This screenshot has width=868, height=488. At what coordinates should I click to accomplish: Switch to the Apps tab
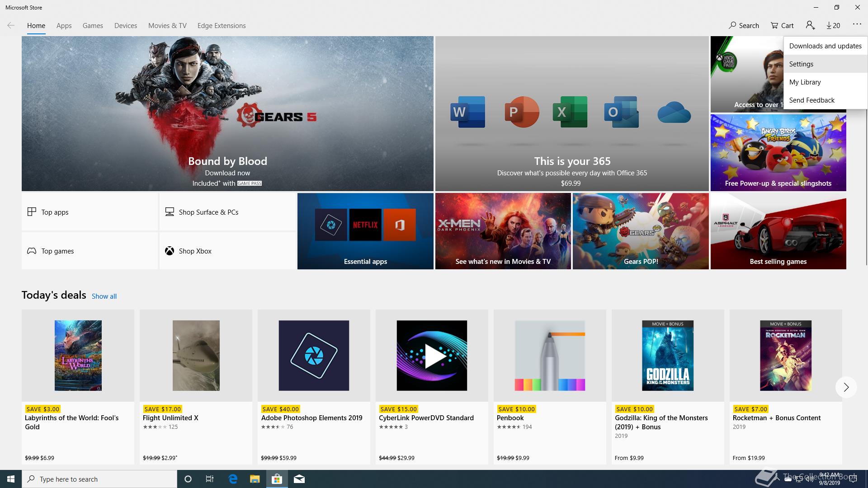[x=64, y=26]
